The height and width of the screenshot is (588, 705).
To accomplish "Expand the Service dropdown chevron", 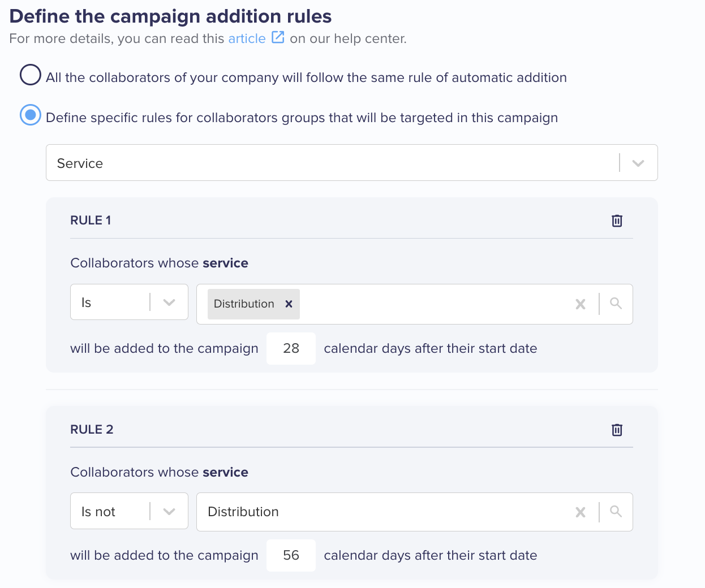I will tap(638, 163).
